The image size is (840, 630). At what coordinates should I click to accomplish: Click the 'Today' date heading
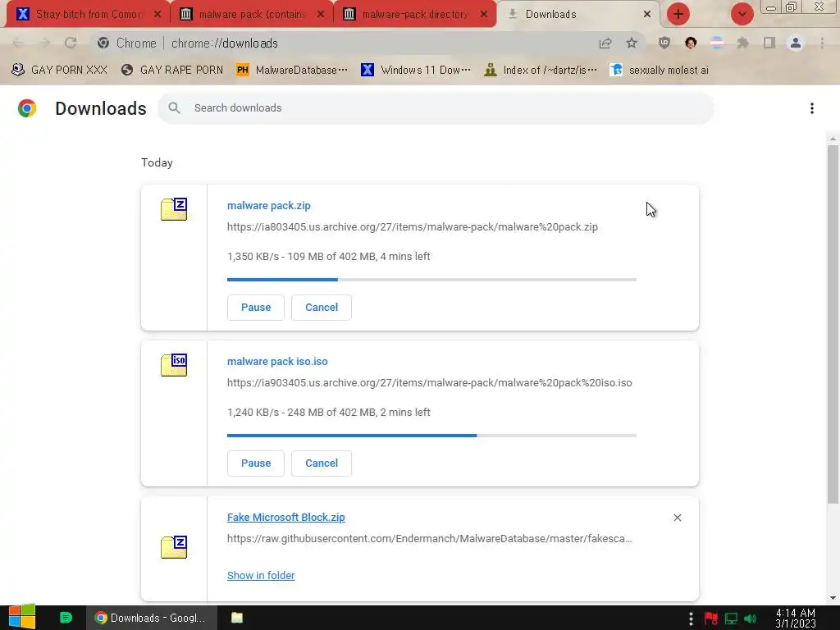click(157, 163)
